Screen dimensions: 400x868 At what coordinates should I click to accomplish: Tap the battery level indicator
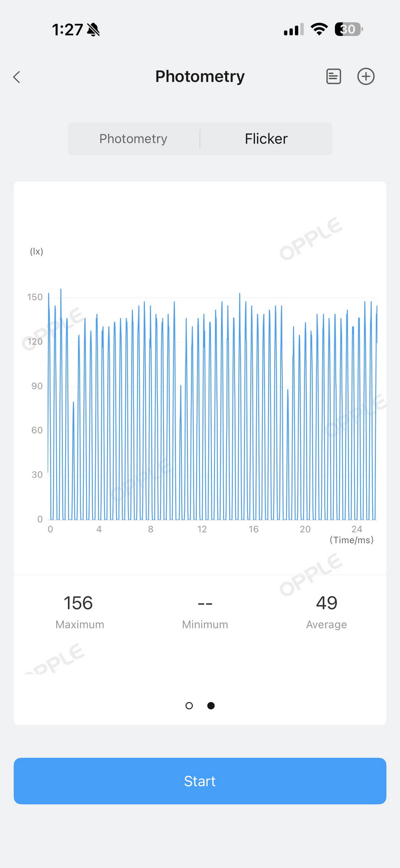[x=348, y=29]
